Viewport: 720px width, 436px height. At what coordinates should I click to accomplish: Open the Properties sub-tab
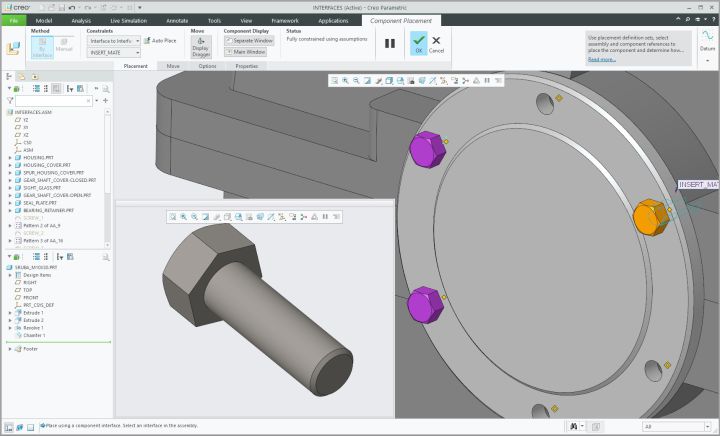click(247, 66)
